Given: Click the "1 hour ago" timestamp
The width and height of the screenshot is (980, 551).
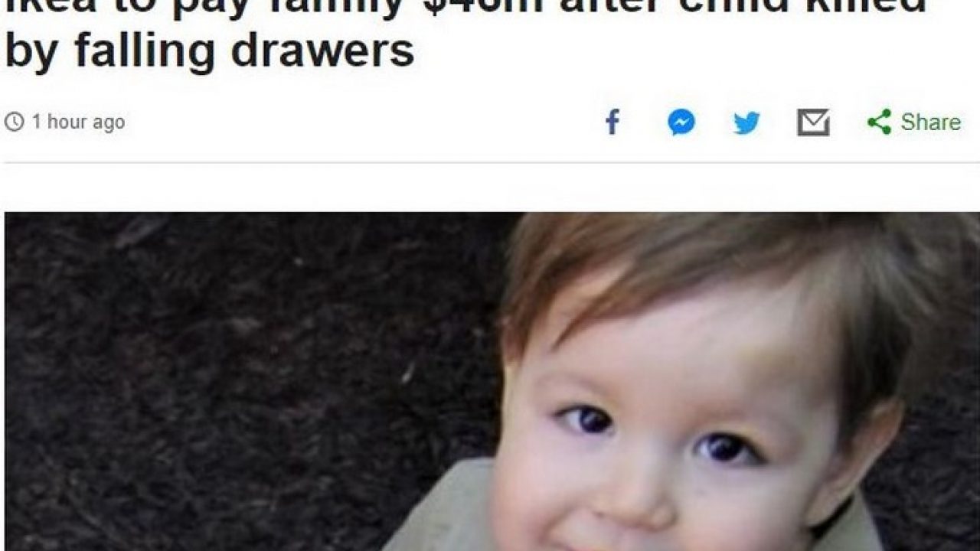Looking at the screenshot, I should 78,122.
